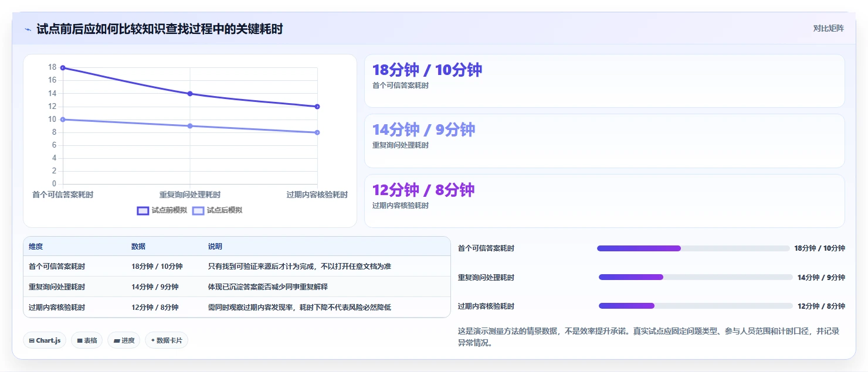Click progress row label 首个可信答案耗时
The width and height of the screenshot is (868, 372).
tap(486, 248)
